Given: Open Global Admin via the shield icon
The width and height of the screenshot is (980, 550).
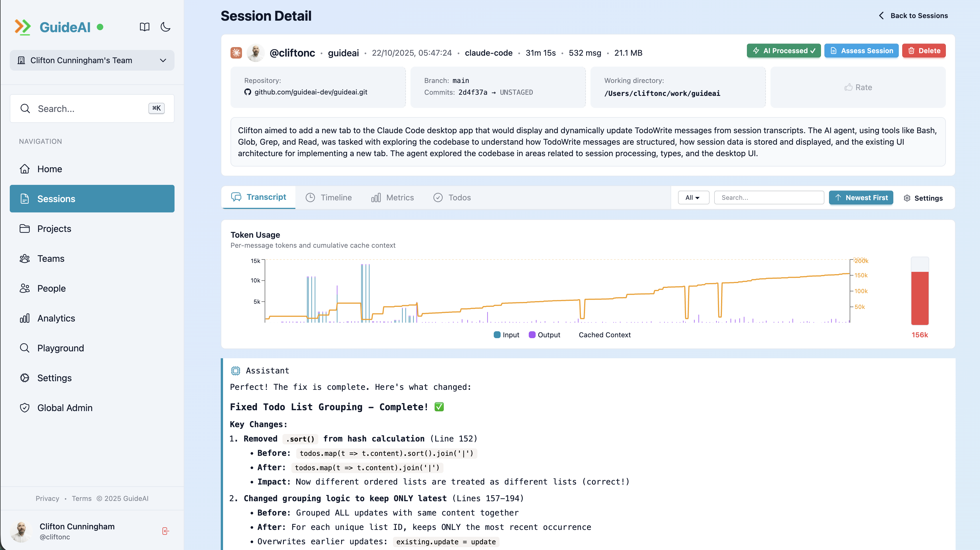Looking at the screenshot, I should 24,407.
